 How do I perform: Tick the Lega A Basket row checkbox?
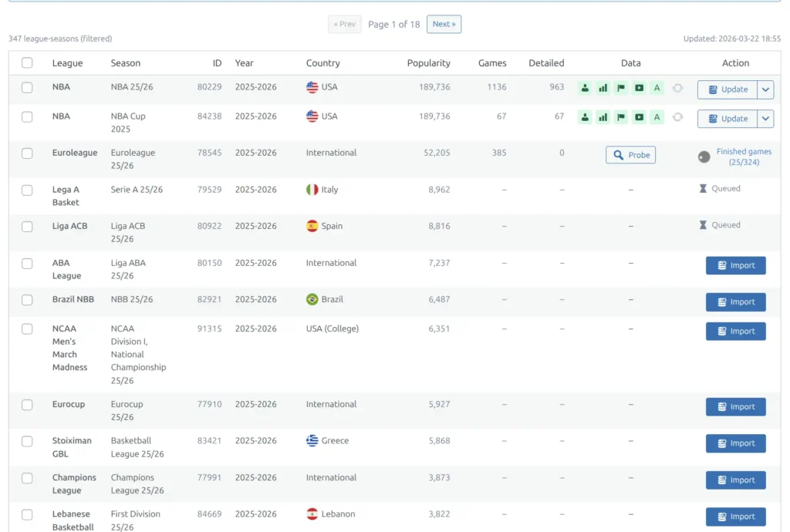tap(27, 190)
